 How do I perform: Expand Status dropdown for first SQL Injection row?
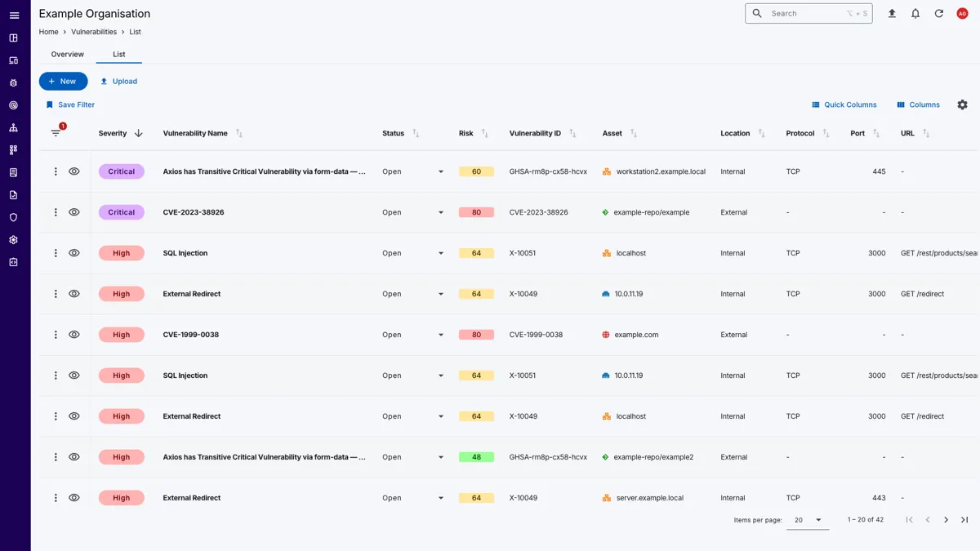(441, 253)
